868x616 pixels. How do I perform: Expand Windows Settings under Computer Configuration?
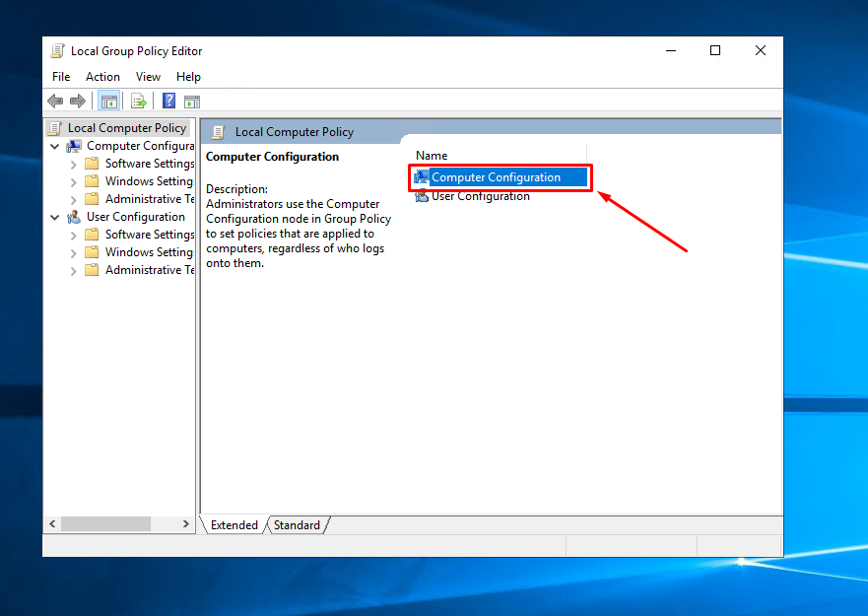[x=74, y=182]
